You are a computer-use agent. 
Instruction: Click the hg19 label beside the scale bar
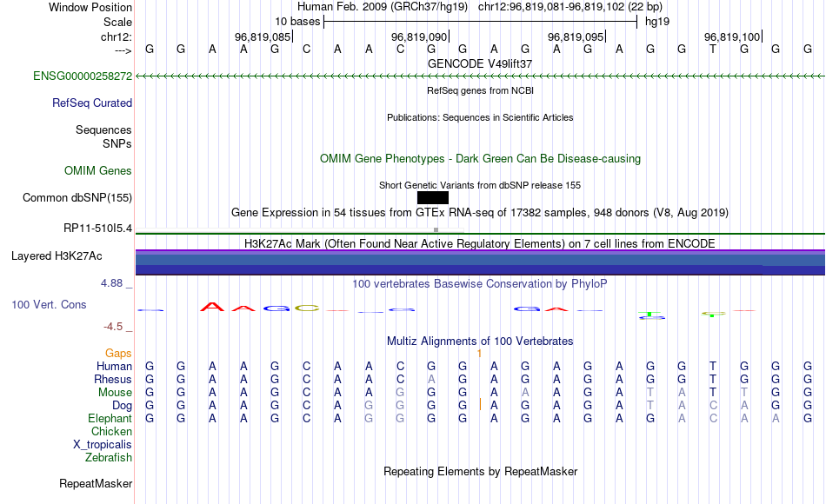pyautogui.click(x=657, y=22)
